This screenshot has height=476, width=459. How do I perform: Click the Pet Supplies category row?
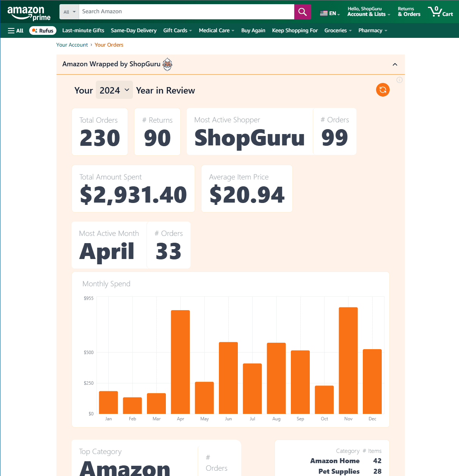click(350, 471)
